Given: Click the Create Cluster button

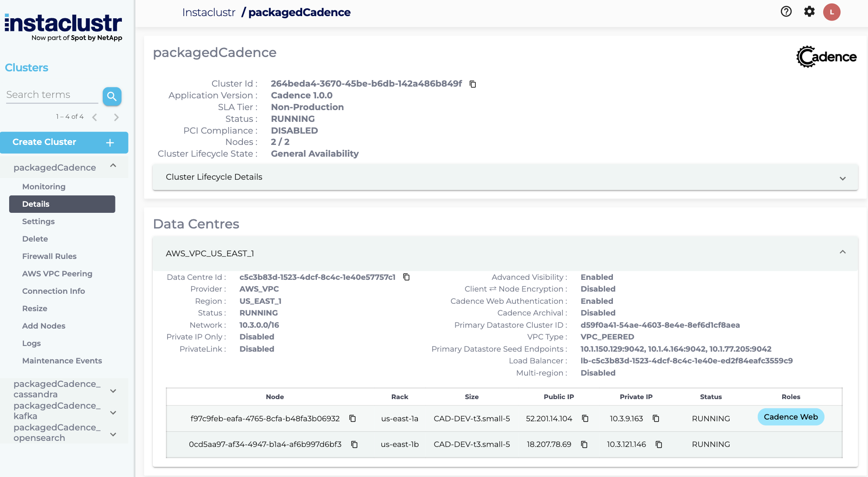Looking at the screenshot, I should click(64, 142).
